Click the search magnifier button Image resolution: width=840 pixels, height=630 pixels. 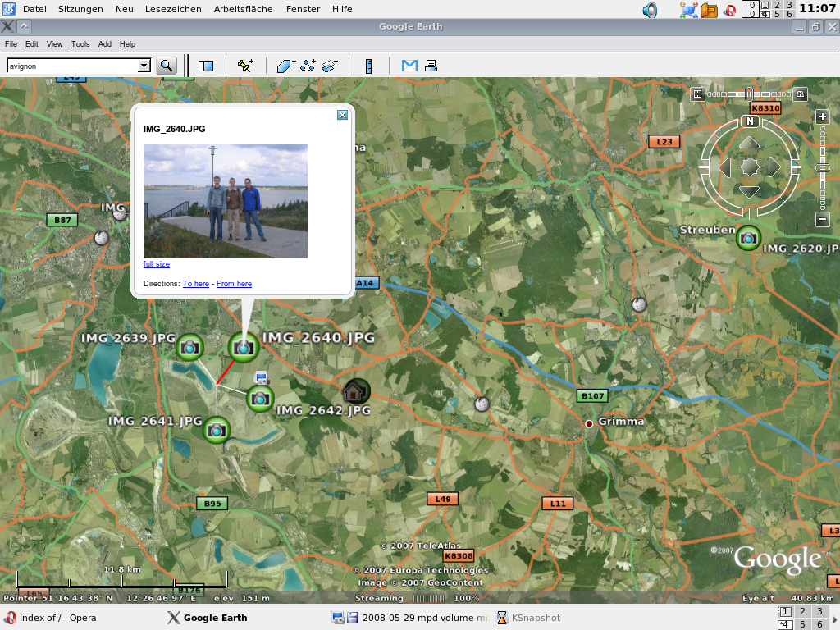pos(167,66)
